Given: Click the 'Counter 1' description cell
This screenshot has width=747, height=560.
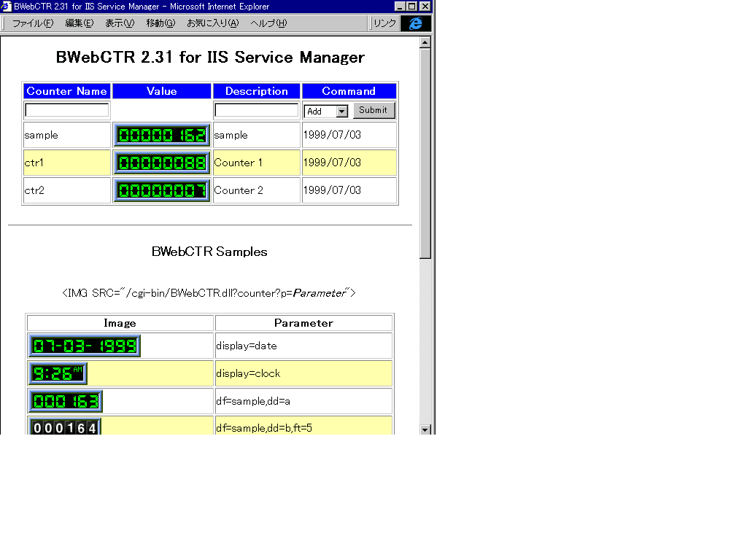Looking at the screenshot, I should pos(256,163).
